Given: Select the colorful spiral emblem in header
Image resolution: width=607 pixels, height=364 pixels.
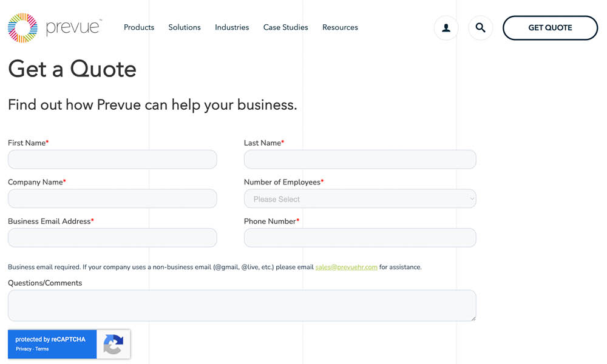Looking at the screenshot, I should pos(22,27).
